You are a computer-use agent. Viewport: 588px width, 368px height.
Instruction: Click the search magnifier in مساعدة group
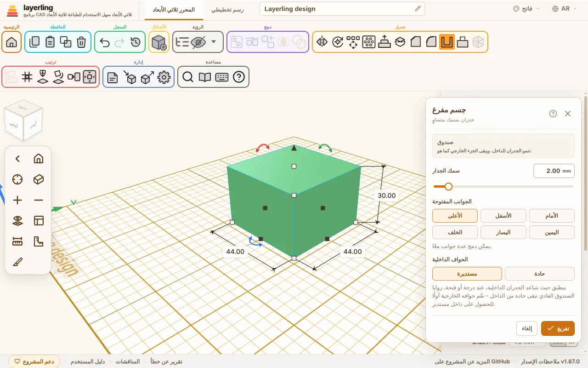coord(187,77)
